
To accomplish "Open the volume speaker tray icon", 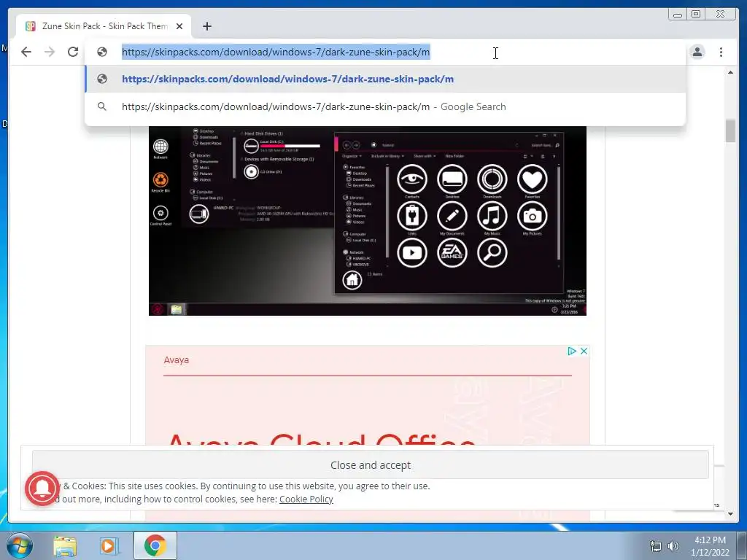I will point(673,546).
